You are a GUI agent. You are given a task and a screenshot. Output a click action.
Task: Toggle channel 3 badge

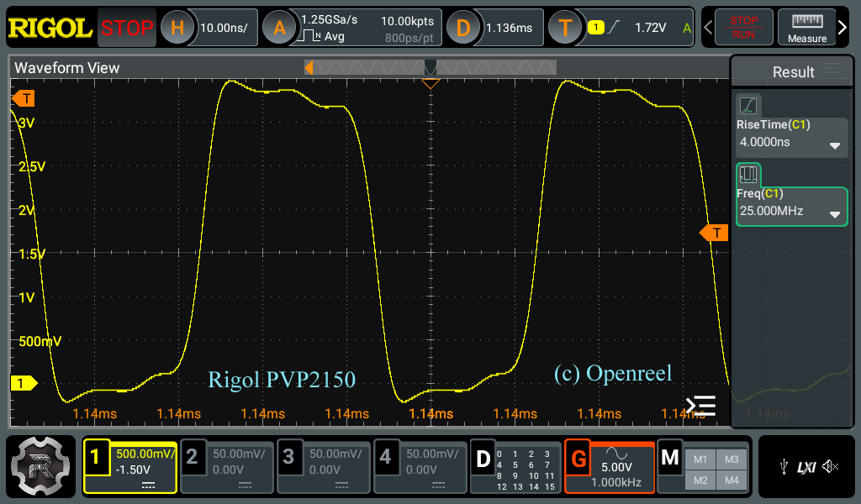[x=289, y=457]
